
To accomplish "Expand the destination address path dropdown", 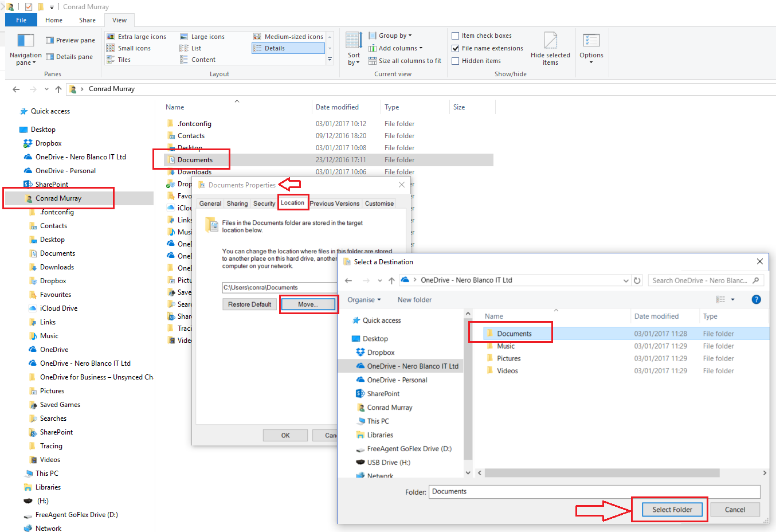I will pyautogui.click(x=626, y=280).
